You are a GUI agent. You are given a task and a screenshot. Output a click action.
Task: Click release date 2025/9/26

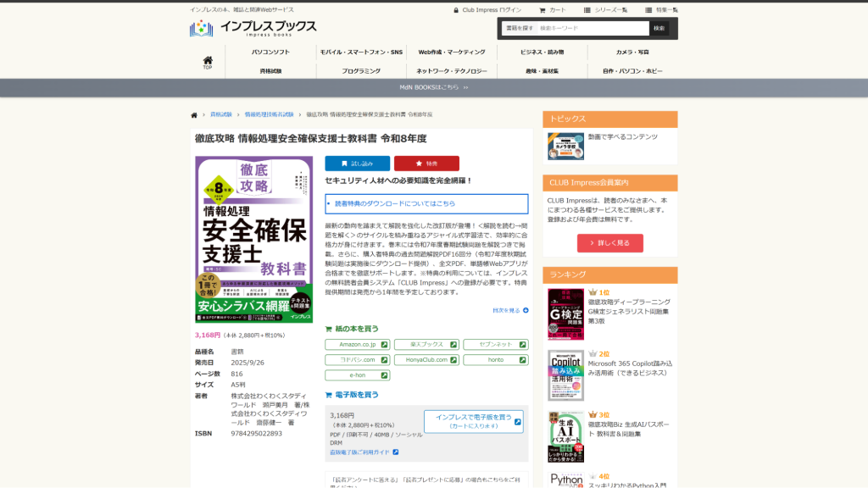click(x=248, y=363)
